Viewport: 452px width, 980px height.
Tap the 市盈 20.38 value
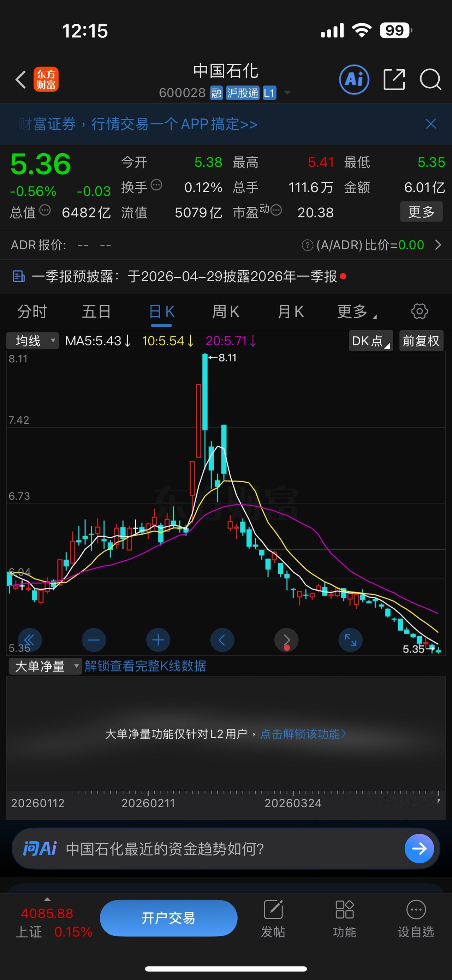click(316, 212)
